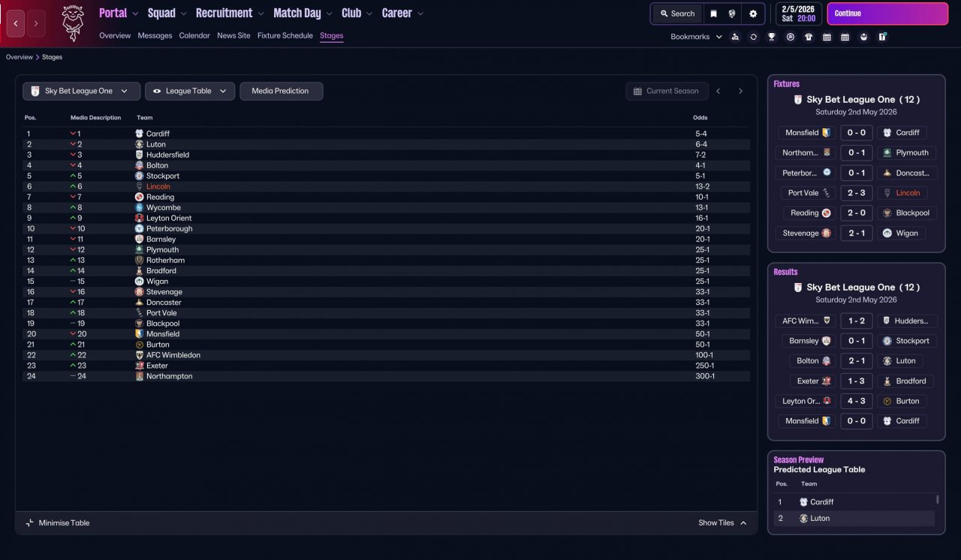Go forward with the right arrow button

tap(36, 24)
